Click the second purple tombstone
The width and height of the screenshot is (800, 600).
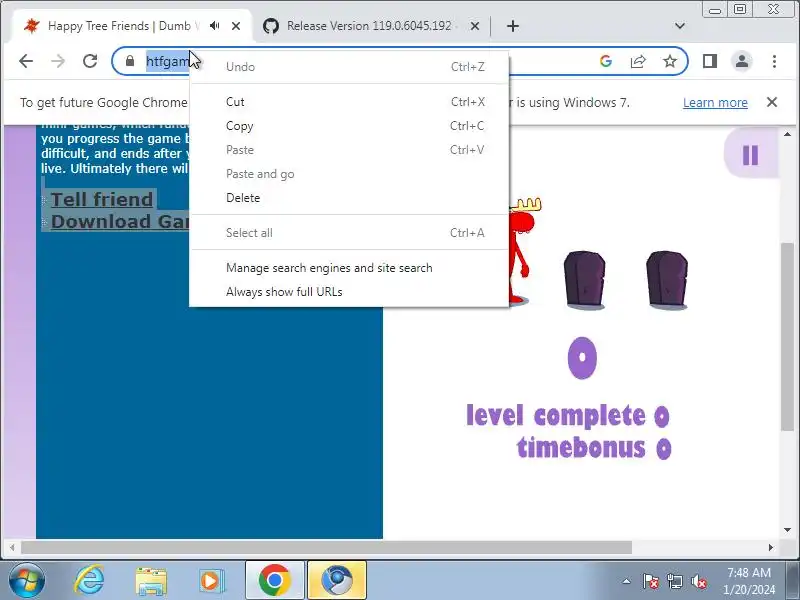(x=667, y=280)
